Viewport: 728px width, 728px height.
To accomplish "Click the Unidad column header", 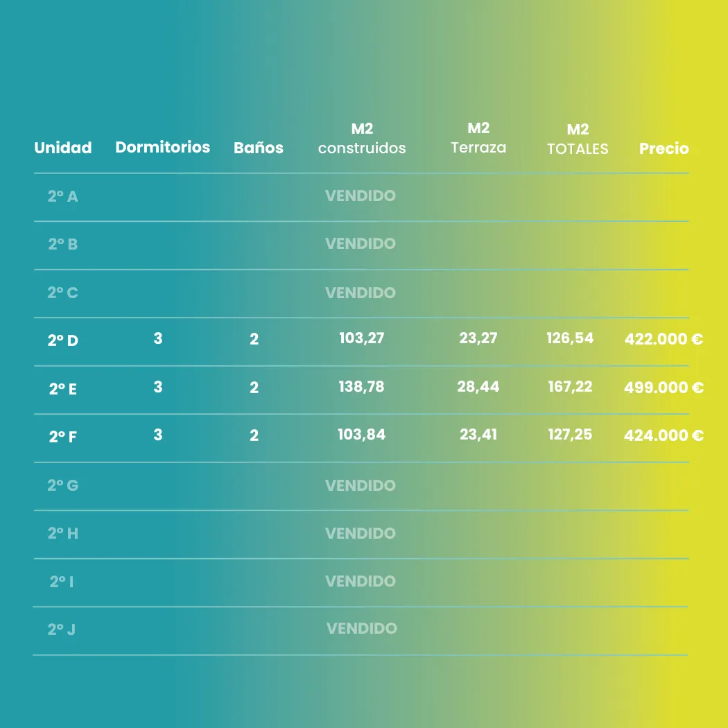I will [x=63, y=148].
